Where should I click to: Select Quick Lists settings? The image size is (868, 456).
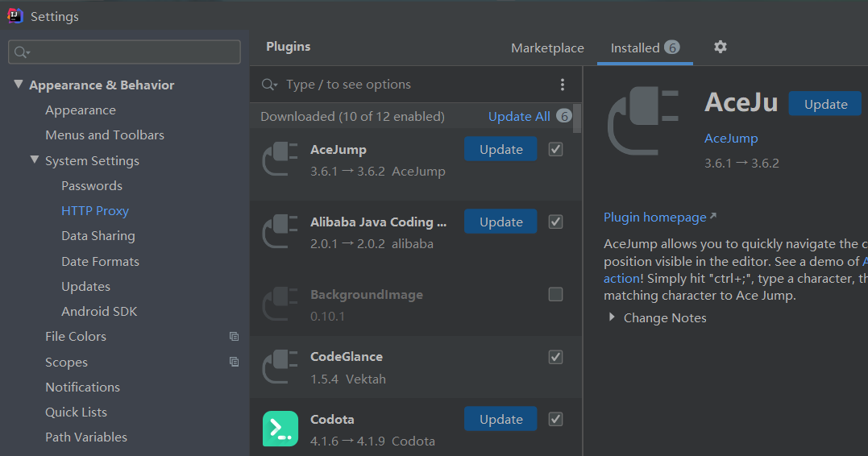click(76, 412)
